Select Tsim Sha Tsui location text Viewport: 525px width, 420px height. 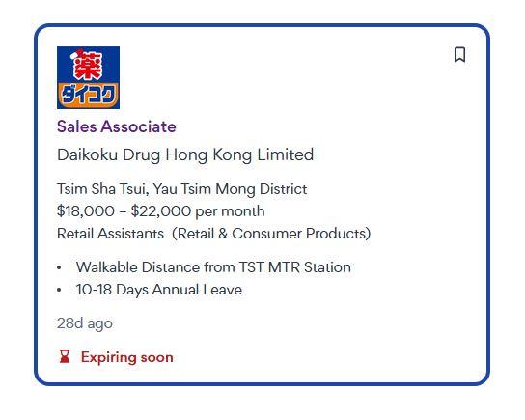(x=101, y=189)
